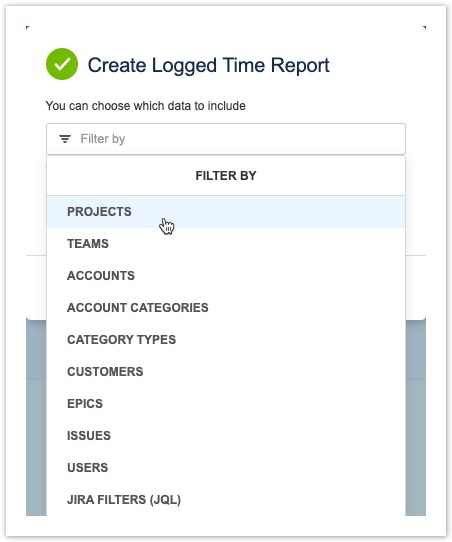Choose ACCOUNT CATEGORIES filter option

226,308
